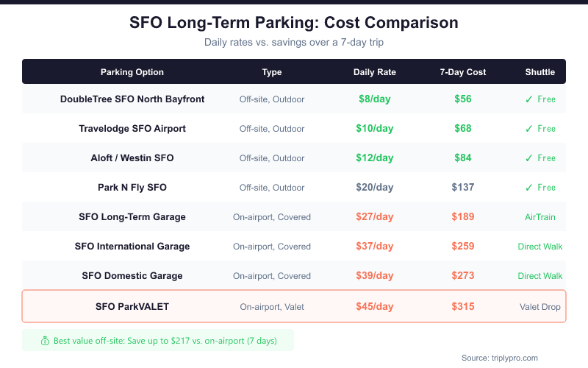
Task: Click the SFO International Garage Direct Walk label
Action: (540, 247)
